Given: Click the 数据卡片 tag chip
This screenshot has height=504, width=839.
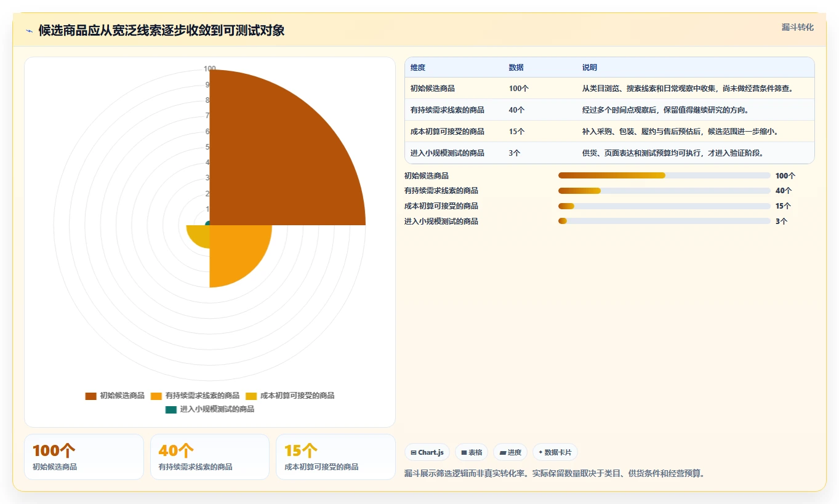Looking at the screenshot, I should pos(555,452).
